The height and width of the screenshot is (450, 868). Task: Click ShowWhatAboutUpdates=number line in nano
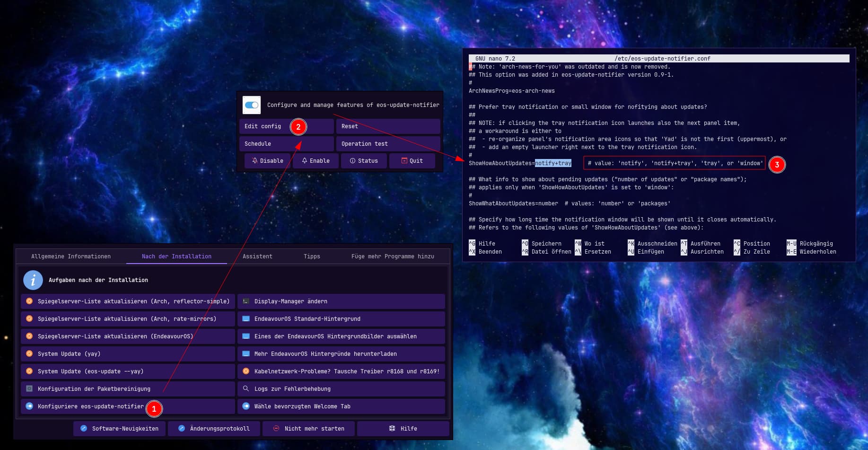pyautogui.click(x=514, y=203)
